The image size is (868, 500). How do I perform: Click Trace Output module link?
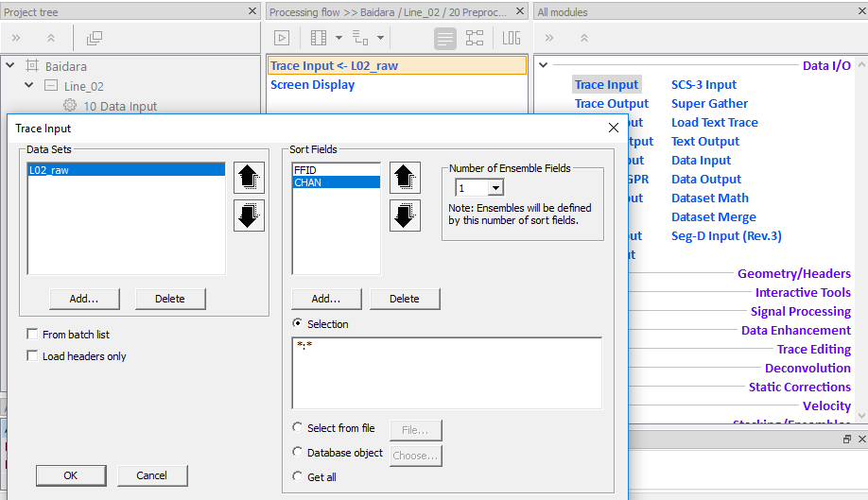[x=611, y=103]
